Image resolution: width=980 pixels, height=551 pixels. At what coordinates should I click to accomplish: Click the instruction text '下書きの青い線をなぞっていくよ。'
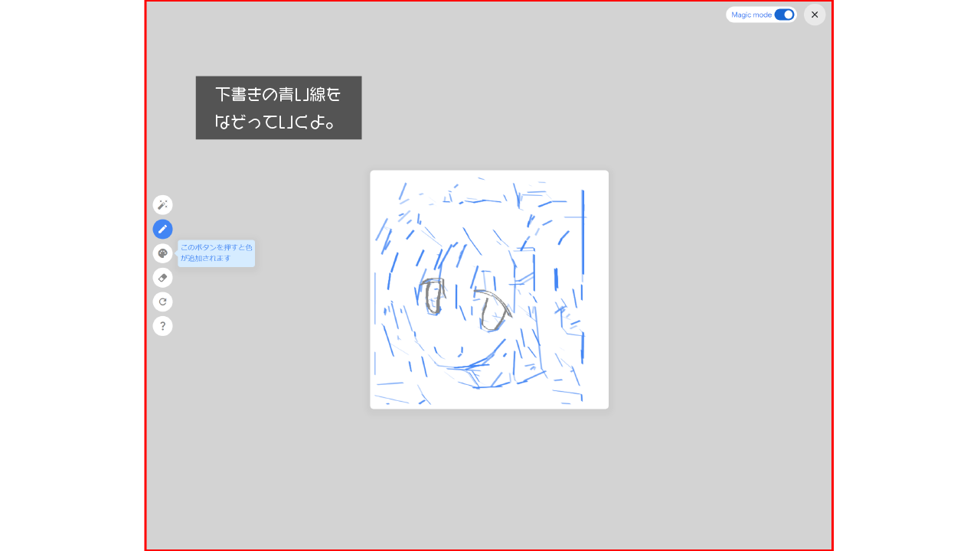point(279,108)
